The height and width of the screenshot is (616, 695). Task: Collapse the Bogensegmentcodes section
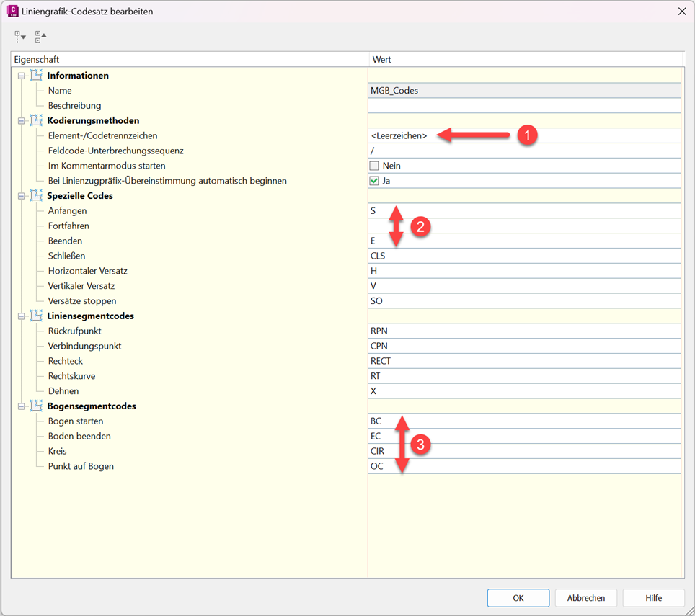pyautogui.click(x=22, y=406)
